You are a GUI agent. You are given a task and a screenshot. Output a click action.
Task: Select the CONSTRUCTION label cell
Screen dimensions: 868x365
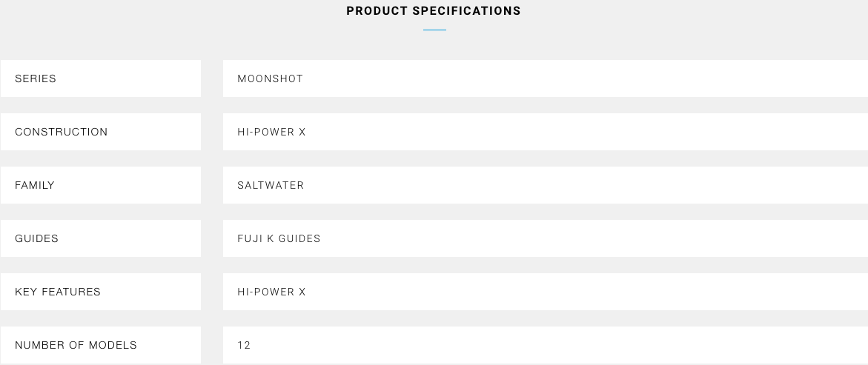101,132
